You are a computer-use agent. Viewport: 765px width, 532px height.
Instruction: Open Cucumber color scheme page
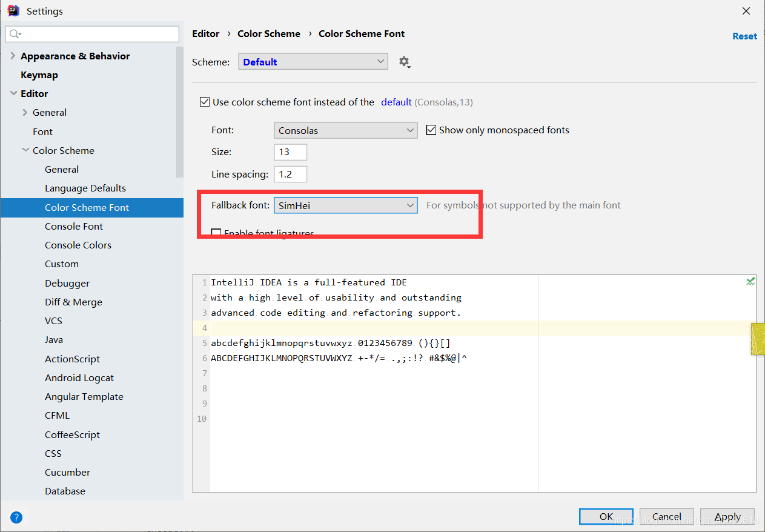[x=67, y=472]
